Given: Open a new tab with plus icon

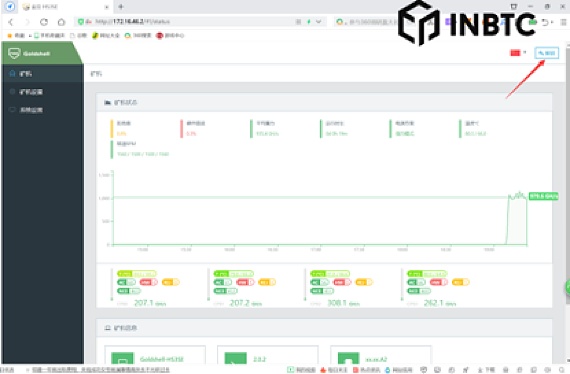Looking at the screenshot, I should pos(121,7).
